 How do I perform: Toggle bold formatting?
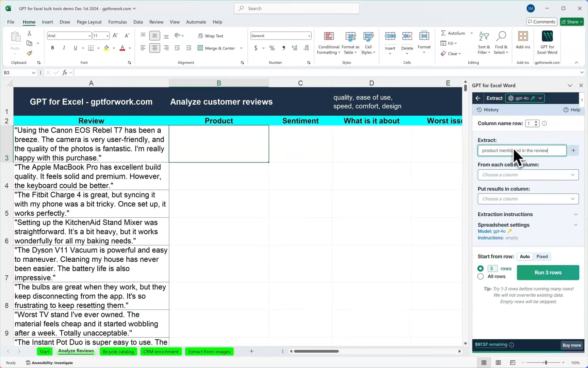point(52,48)
